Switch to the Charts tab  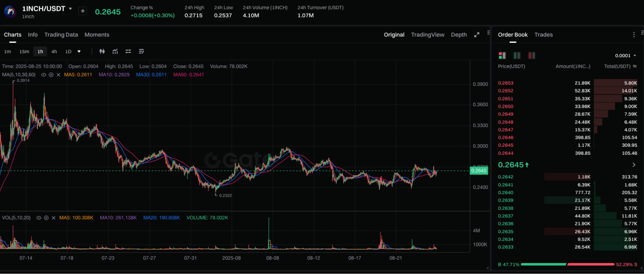pos(13,35)
